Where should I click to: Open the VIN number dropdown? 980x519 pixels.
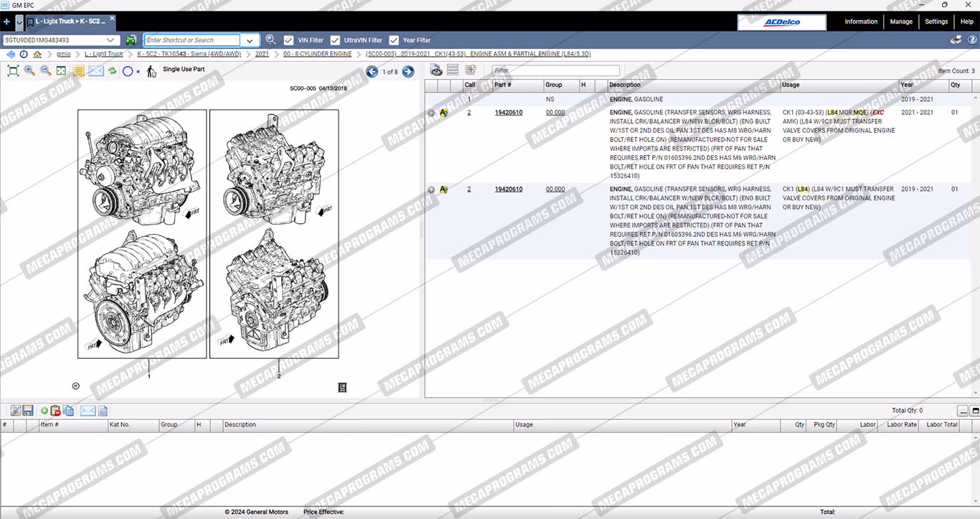pos(111,40)
